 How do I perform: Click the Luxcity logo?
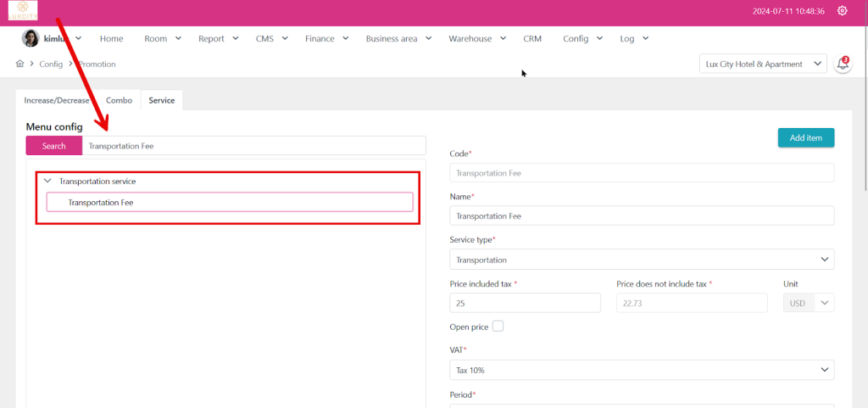(x=23, y=11)
